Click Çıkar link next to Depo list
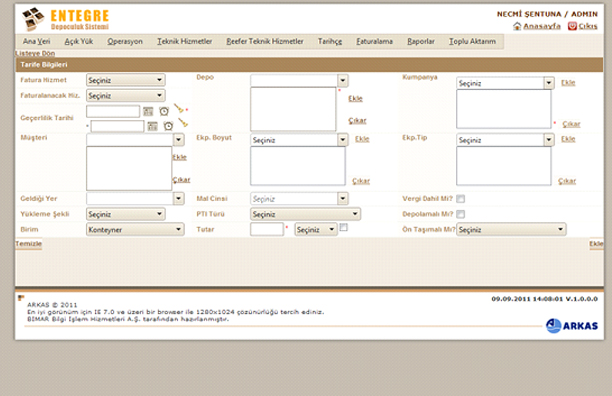Screen dimensions: 612x396 click(357, 121)
